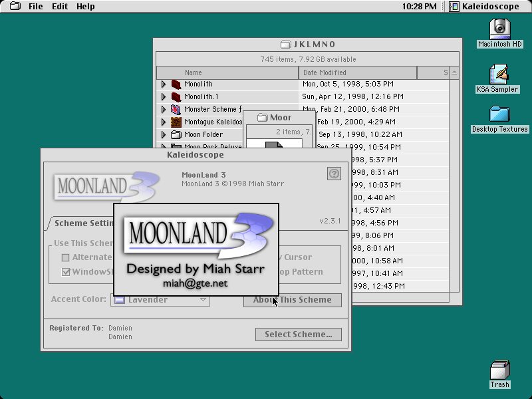Open the File menu
The width and height of the screenshot is (532, 399).
(36, 7)
